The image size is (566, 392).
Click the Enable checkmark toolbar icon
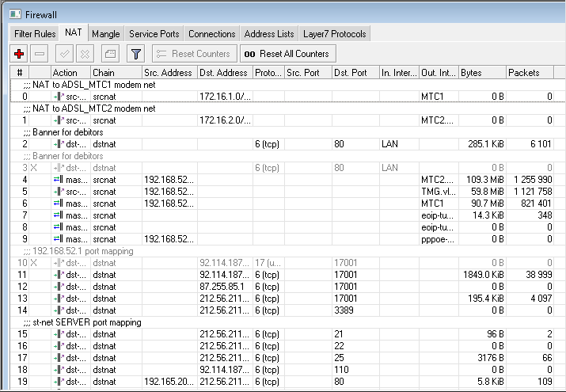point(66,53)
